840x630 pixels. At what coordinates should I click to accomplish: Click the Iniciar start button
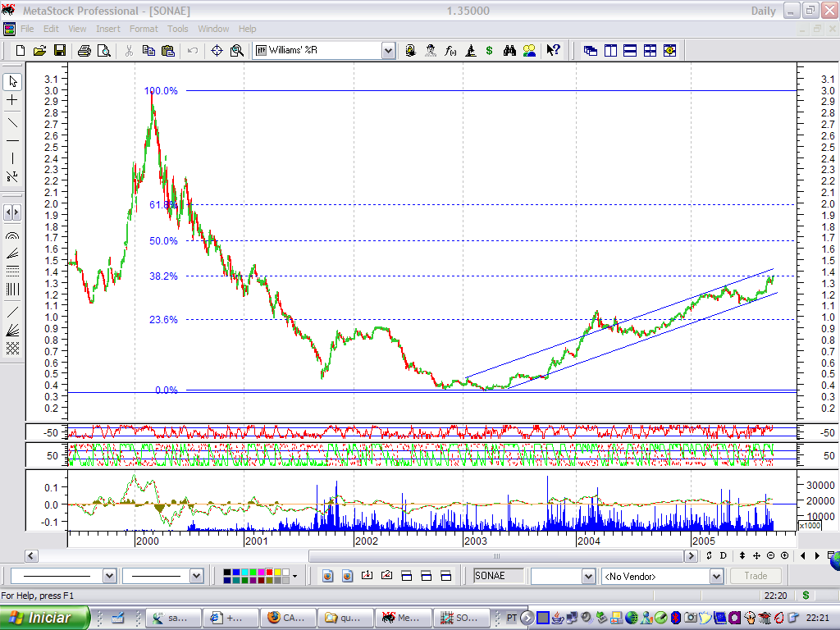(x=45, y=618)
